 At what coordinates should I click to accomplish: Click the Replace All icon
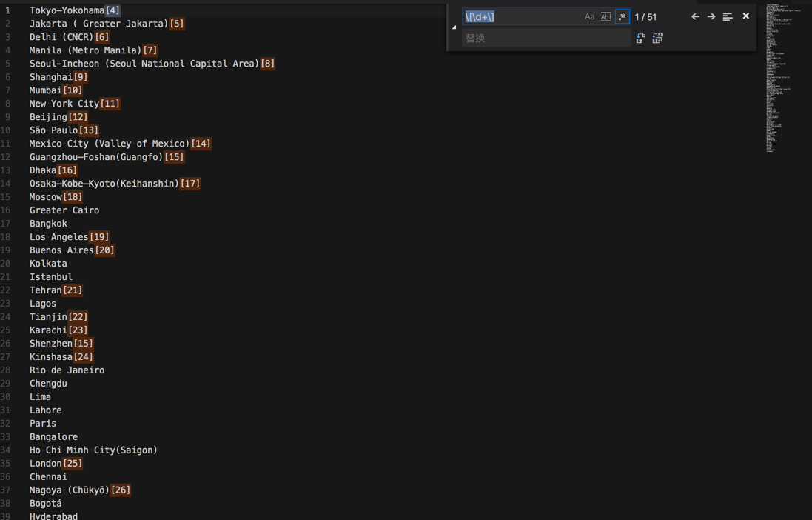click(657, 38)
